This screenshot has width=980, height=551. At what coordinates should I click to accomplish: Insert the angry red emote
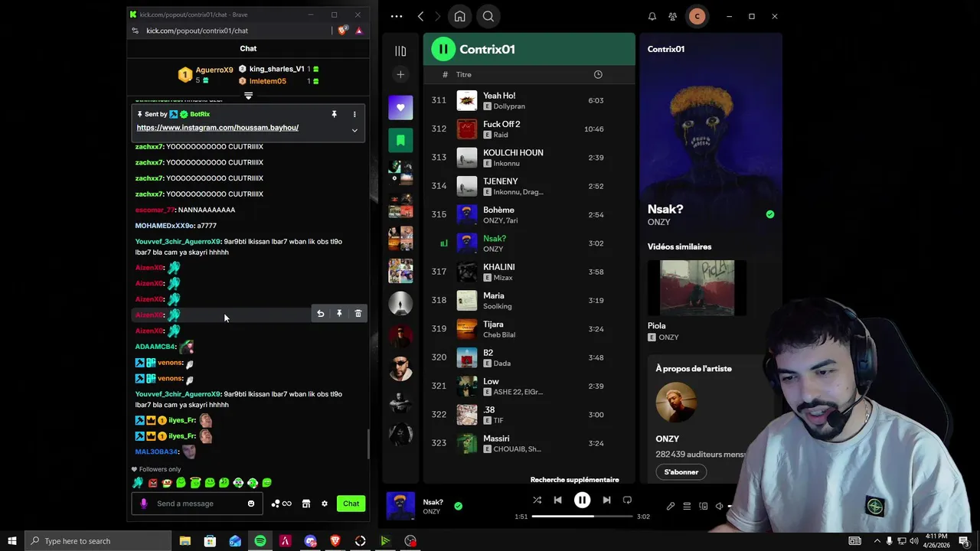point(152,483)
